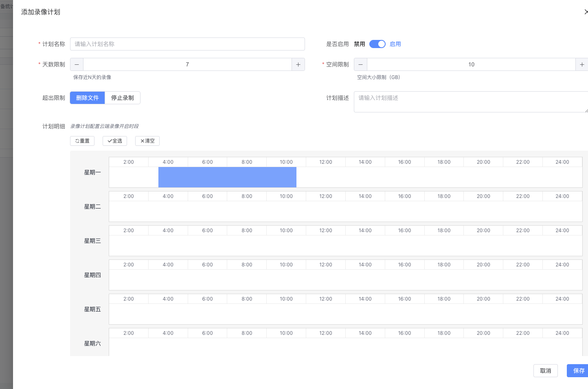Click the 清空 clear button
The height and width of the screenshot is (389, 588).
[x=147, y=141]
